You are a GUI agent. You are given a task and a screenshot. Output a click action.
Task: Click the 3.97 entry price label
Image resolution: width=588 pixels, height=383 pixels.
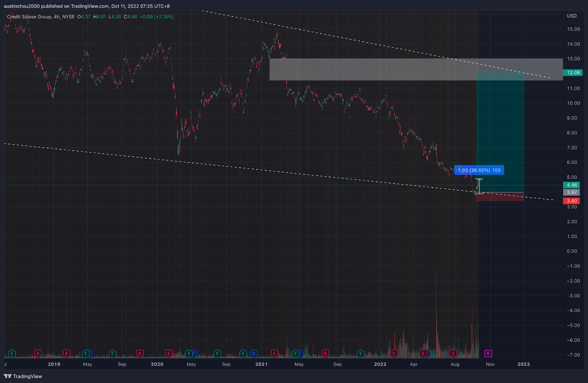(x=571, y=192)
